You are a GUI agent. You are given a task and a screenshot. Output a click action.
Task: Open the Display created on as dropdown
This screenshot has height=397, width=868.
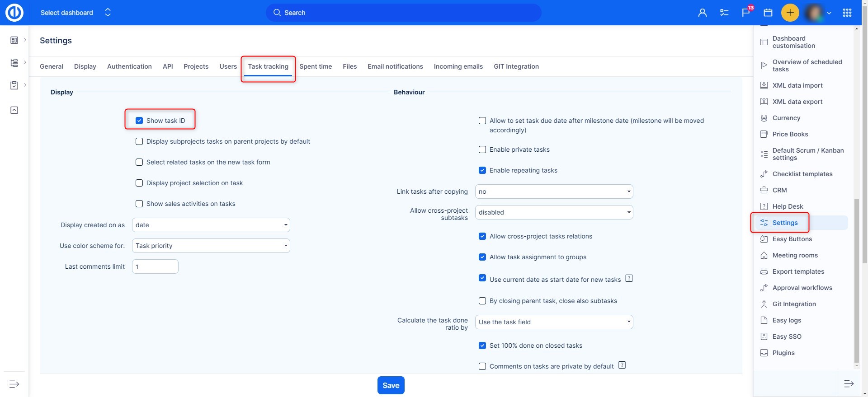[x=211, y=225]
